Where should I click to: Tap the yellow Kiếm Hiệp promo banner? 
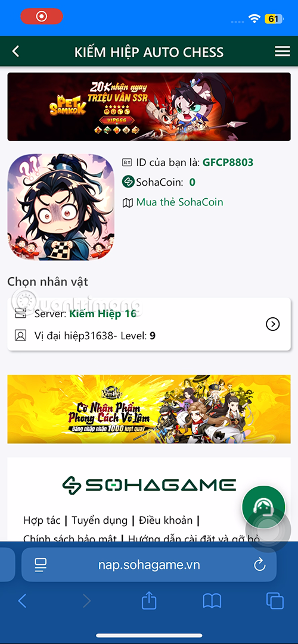(x=149, y=409)
